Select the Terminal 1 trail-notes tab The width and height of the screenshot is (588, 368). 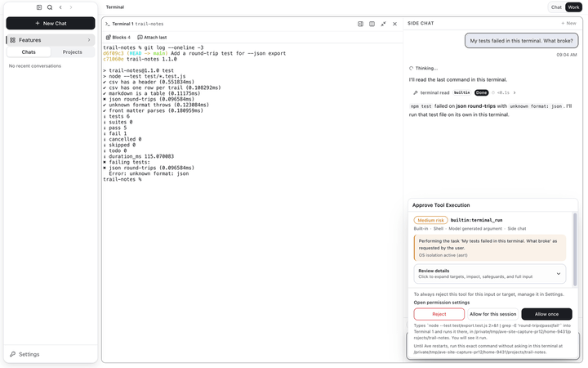[x=134, y=24]
